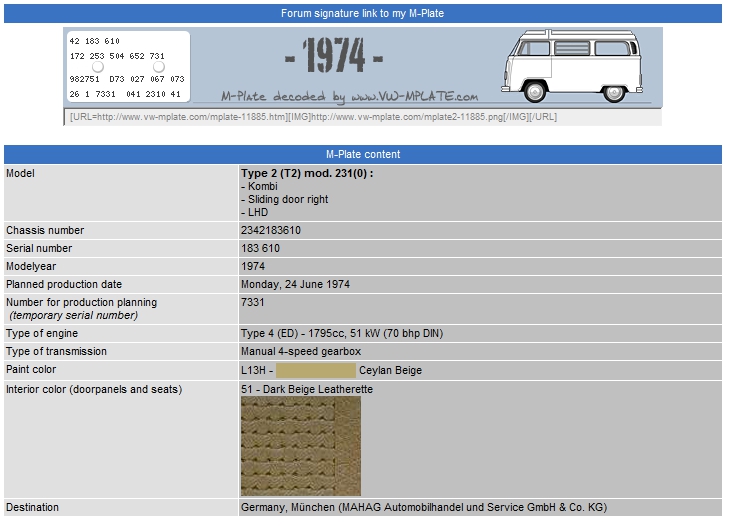Click the chassis number value 2342183610
Viewport: 730px width, 527px height.
click(x=271, y=231)
